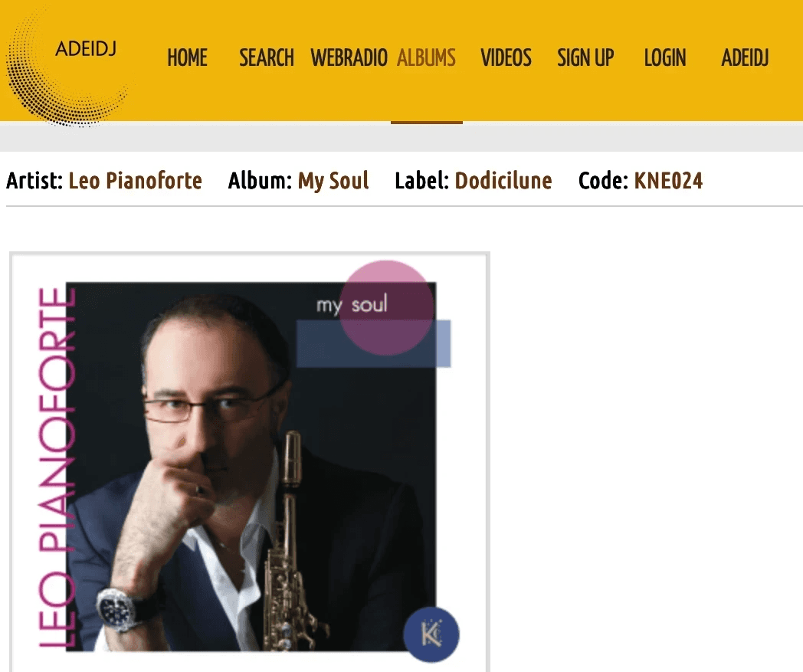Screen dimensions: 803x672
Task: Click the code KNE024 link
Action: 668,181
